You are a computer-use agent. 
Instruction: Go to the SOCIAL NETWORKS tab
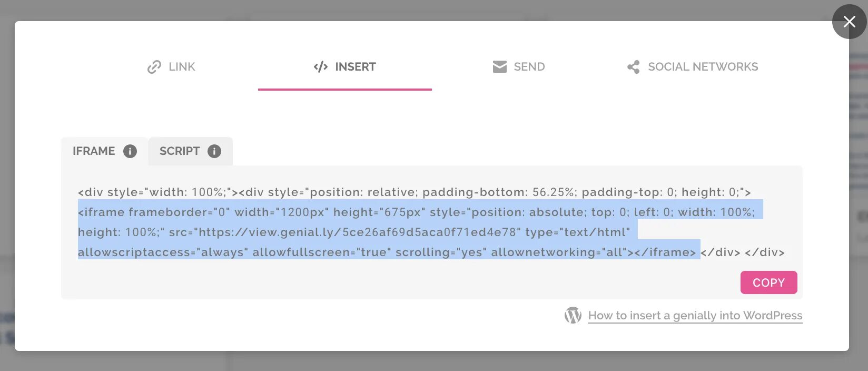(x=703, y=67)
